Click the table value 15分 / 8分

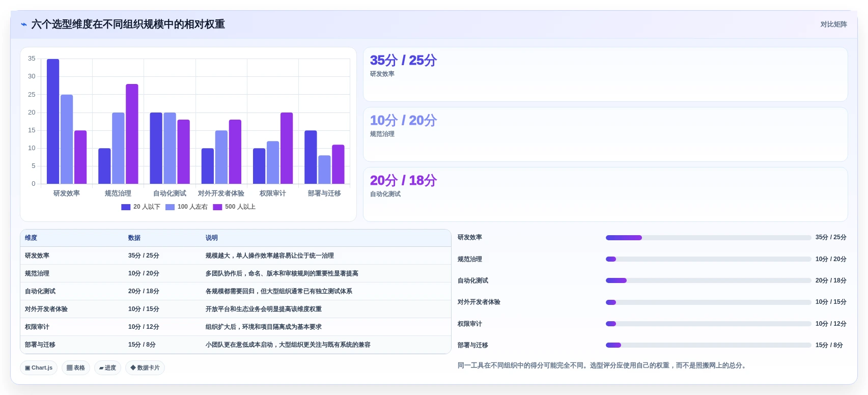coord(142,345)
